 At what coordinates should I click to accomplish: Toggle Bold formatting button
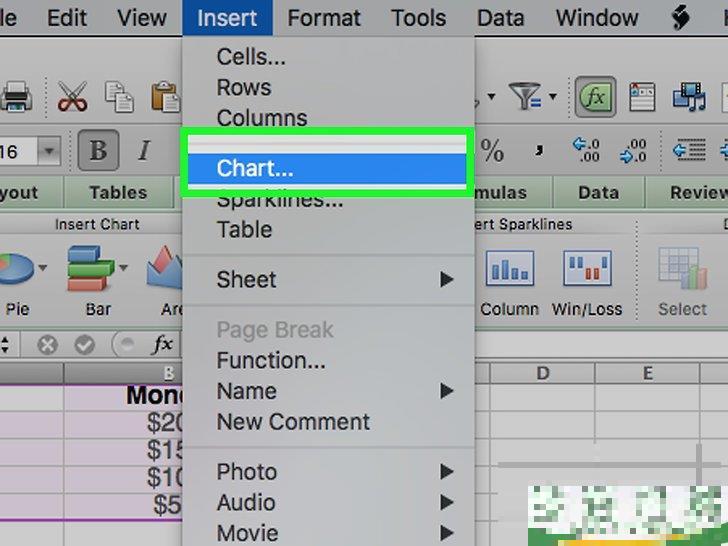(x=98, y=151)
